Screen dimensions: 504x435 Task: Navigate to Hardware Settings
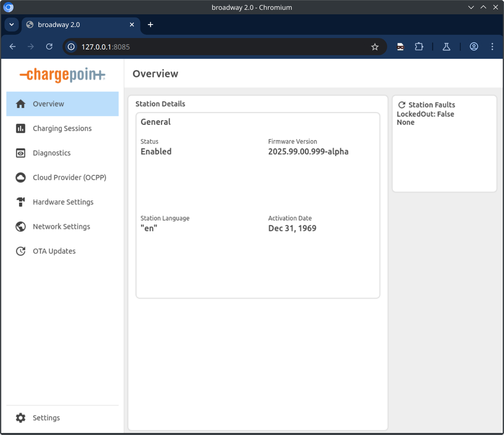click(x=62, y=202)
